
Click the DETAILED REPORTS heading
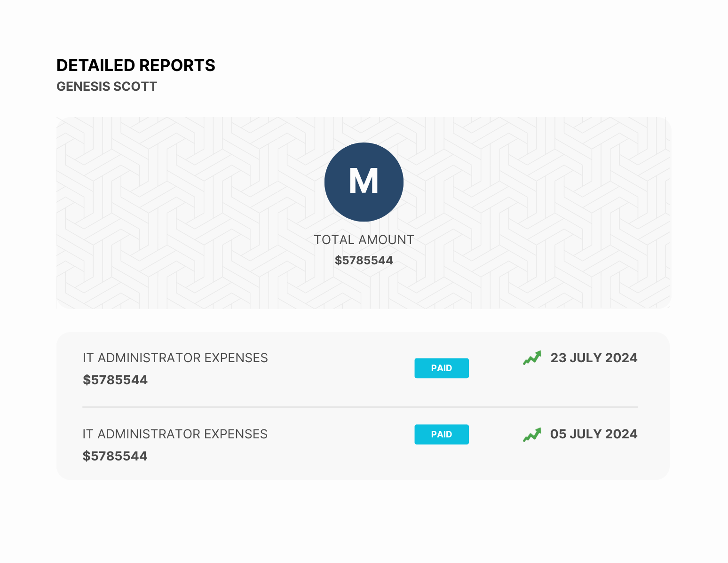135,65
